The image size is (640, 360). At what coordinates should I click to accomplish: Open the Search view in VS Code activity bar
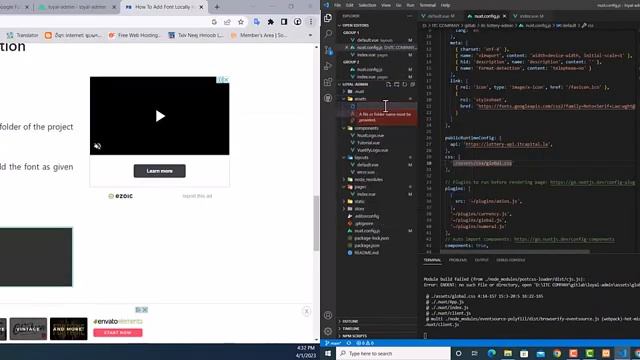[x=328, y=33]
